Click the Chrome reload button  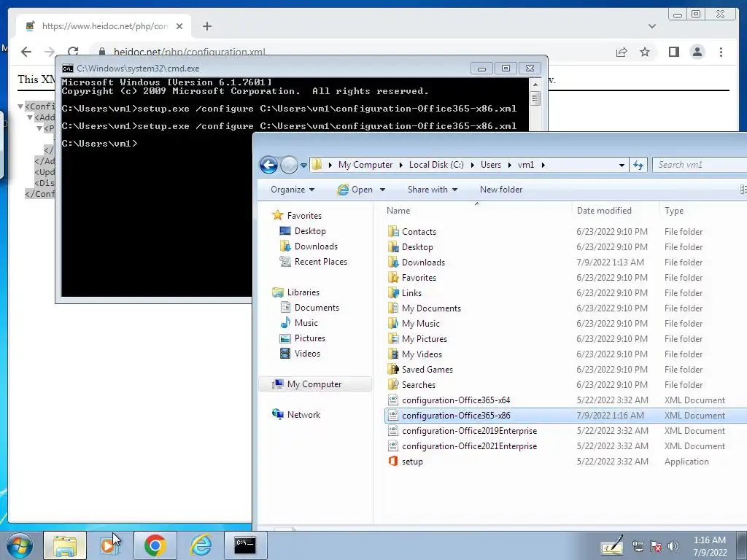coord(73,52)
